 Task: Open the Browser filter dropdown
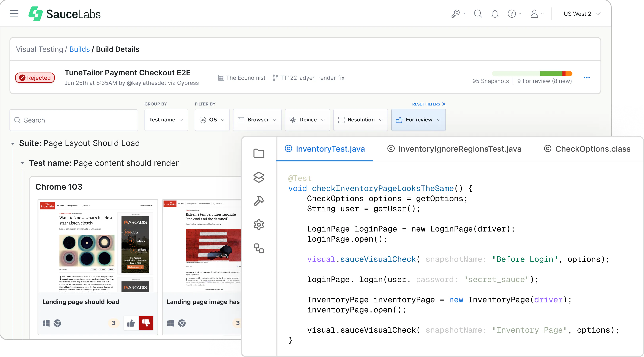pos(257,120)
